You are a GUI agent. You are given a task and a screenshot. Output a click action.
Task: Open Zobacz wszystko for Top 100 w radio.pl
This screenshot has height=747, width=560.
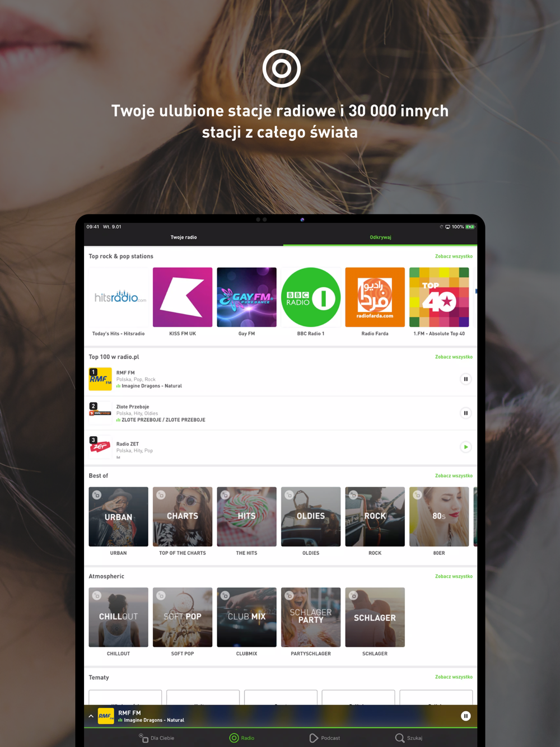[454, 357]
